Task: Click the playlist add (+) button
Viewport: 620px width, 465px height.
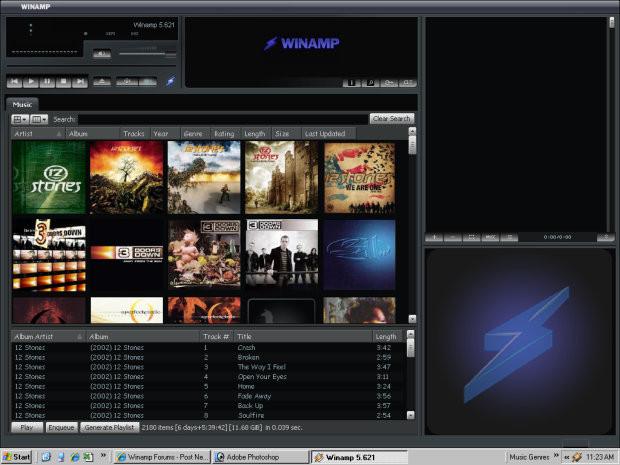Action: coord(434,237)
